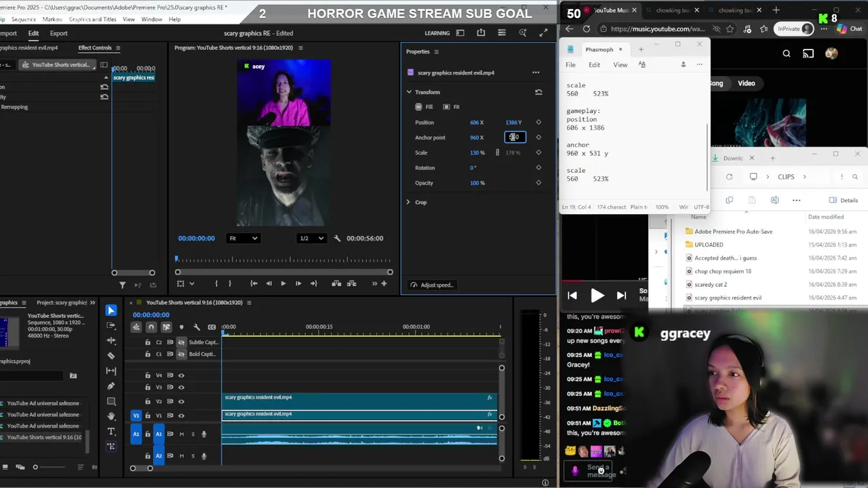
Task: Toggle visibility eye of track V3
Action: pos(181,387)
